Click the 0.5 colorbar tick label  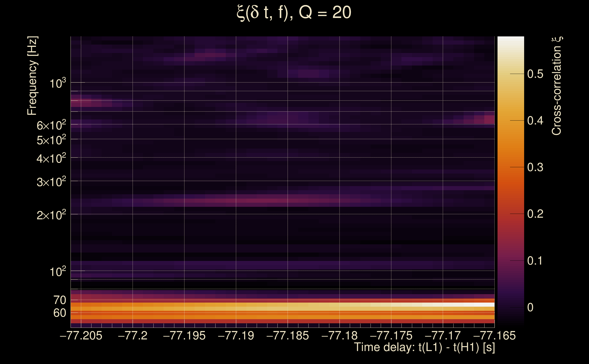click(535, 74)
